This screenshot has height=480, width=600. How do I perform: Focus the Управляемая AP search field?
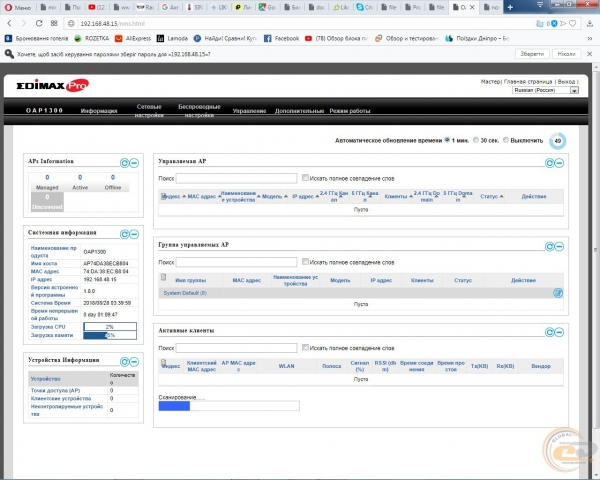[x=236, y=178]
